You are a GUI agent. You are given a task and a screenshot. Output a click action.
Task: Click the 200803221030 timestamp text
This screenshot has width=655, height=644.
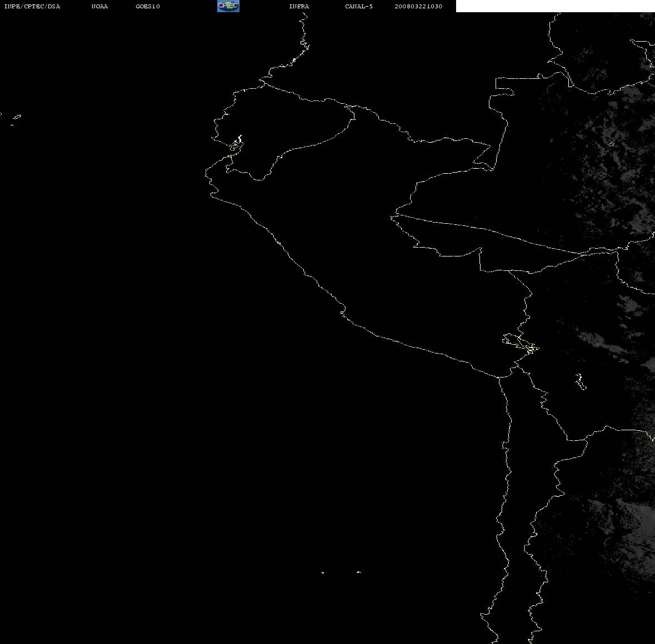418,6
